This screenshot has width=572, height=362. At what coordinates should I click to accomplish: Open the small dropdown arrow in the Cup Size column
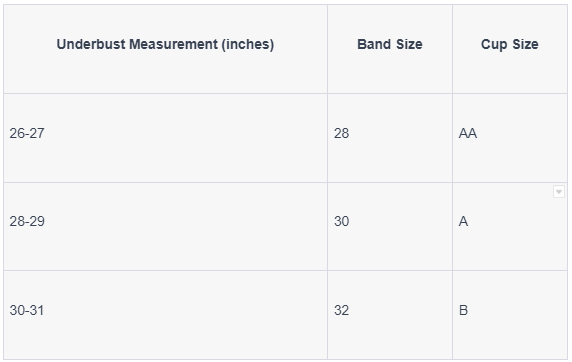pyautogui.click(x=559, y=192)
